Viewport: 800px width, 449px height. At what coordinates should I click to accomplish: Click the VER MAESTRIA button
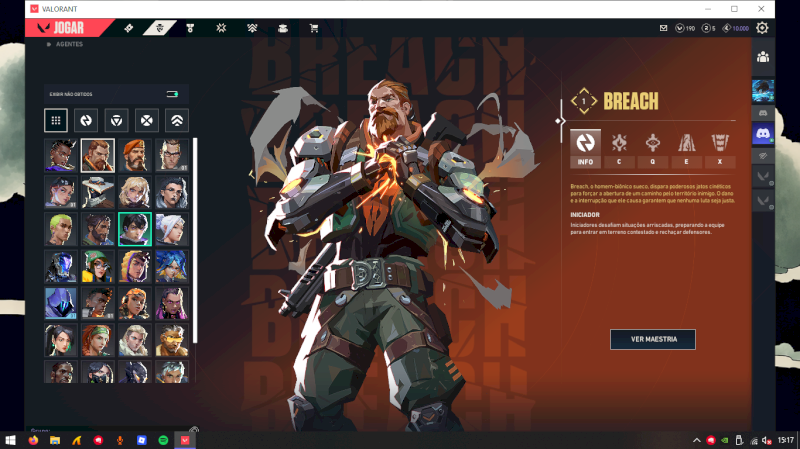coord(653,339)
